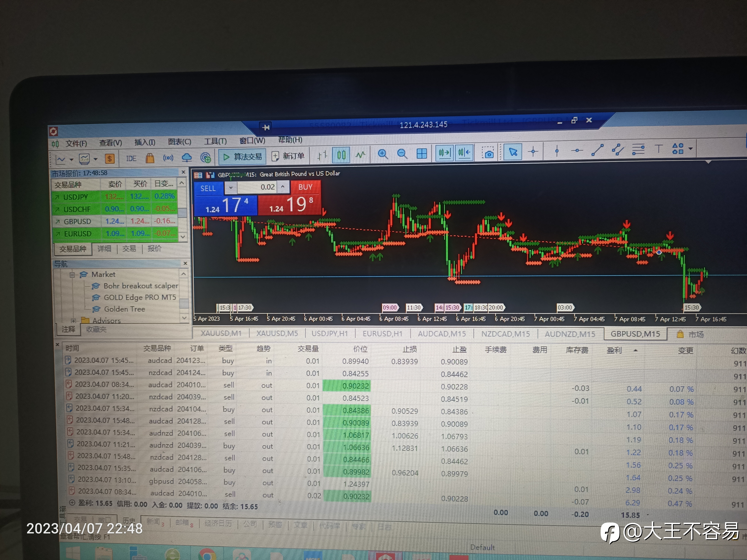Toggle chart auto scroll to end

444,153
